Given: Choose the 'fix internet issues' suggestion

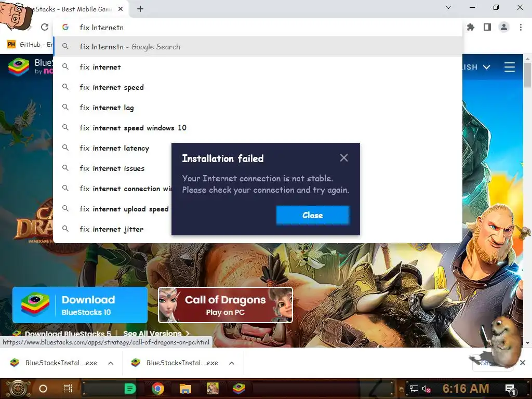Looking at the screenshot, I should click(x=113, y=168).
